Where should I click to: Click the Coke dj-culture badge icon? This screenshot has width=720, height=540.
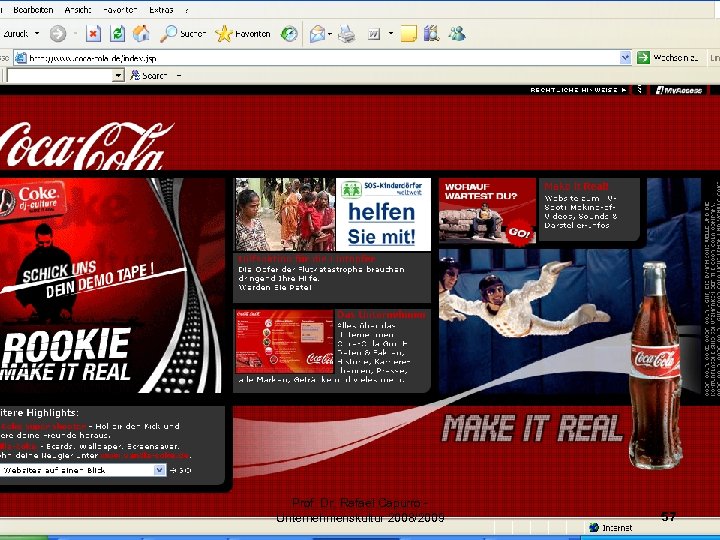coord(33,201)
